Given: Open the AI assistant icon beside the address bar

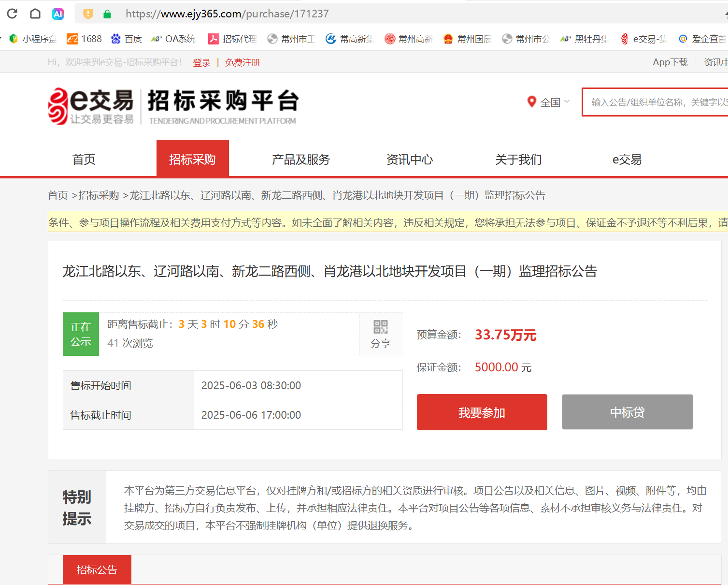Looking at the screenshot, I should point(58,14).
